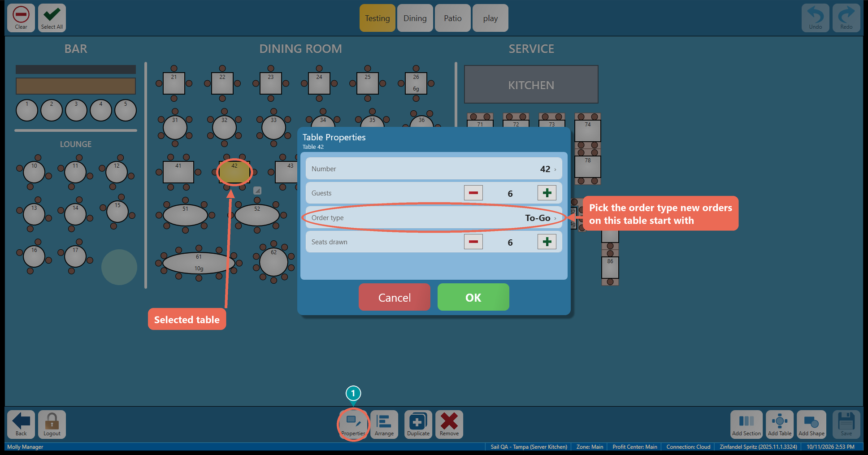
Task: Open the table Properties tool
Action: 353,424
